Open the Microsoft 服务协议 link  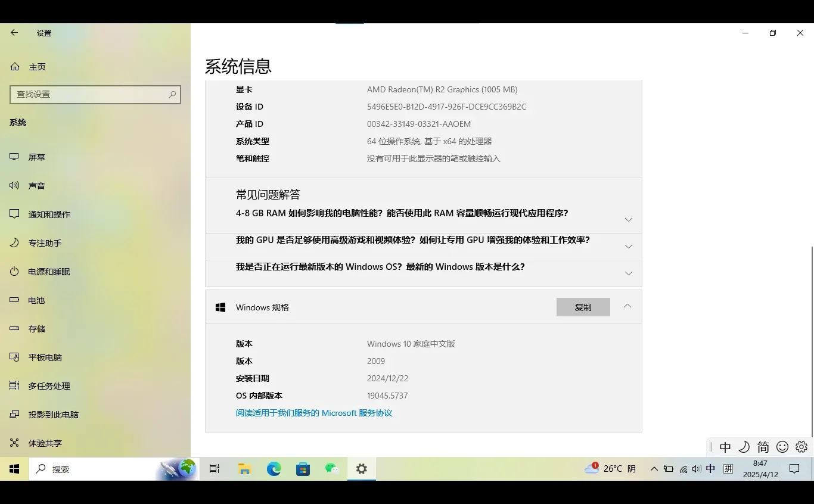tap(314, 412)
